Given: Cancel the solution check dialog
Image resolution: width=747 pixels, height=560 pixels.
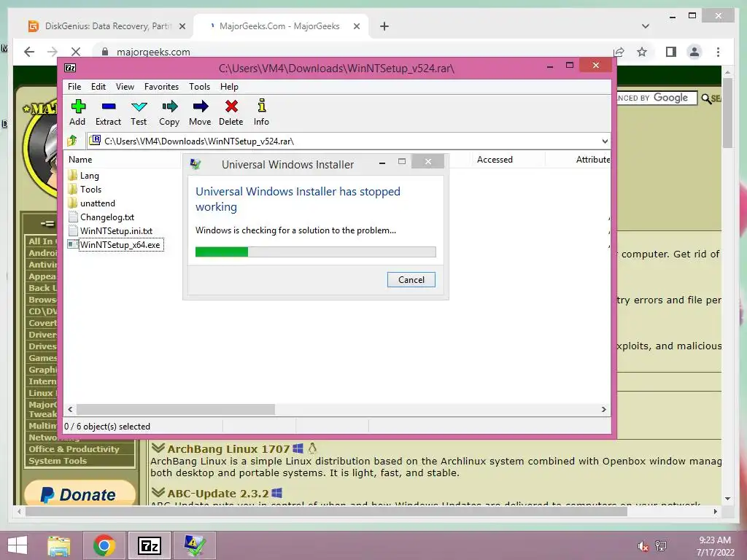Looking at the screenshot, I should tap(411, 279).
